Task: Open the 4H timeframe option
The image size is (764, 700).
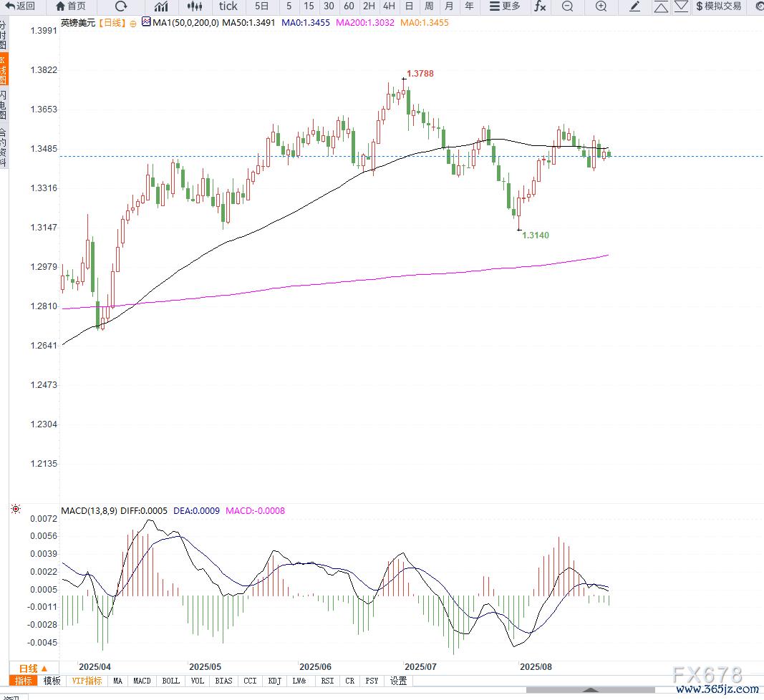Action: (389, 6)
